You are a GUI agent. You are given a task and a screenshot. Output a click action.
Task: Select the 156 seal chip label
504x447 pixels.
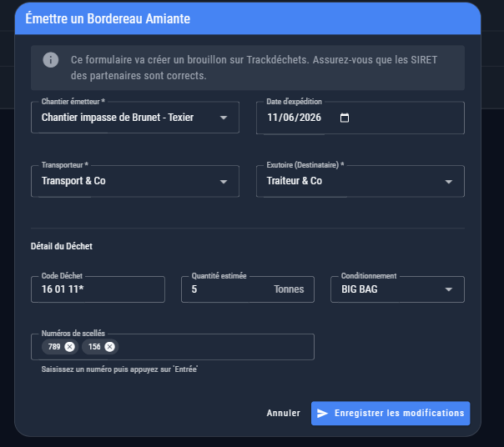(94, 347)
